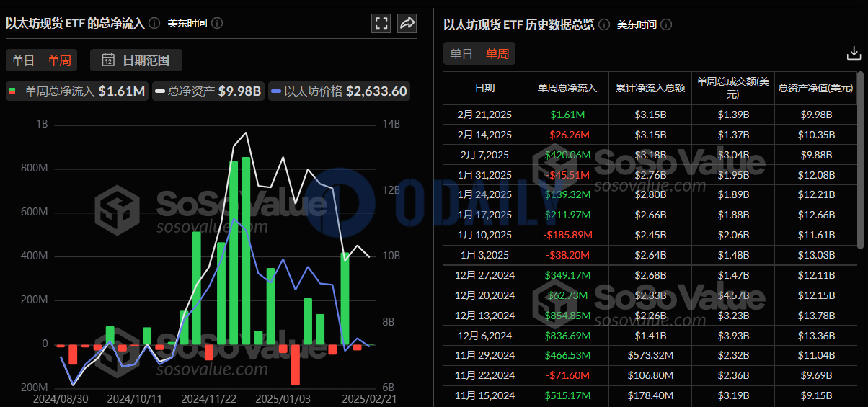Share the net inflow chart
Screen dimensions: 868x407
[407, 23]
